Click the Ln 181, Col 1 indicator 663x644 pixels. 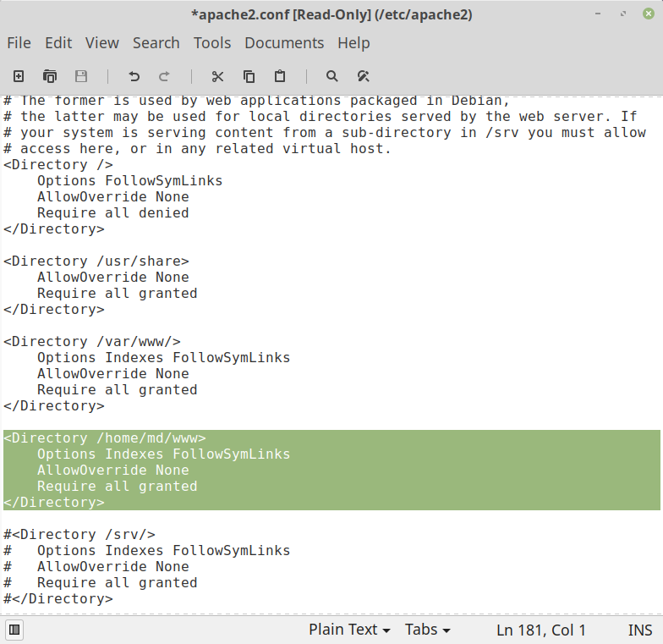tap(541, 630)
